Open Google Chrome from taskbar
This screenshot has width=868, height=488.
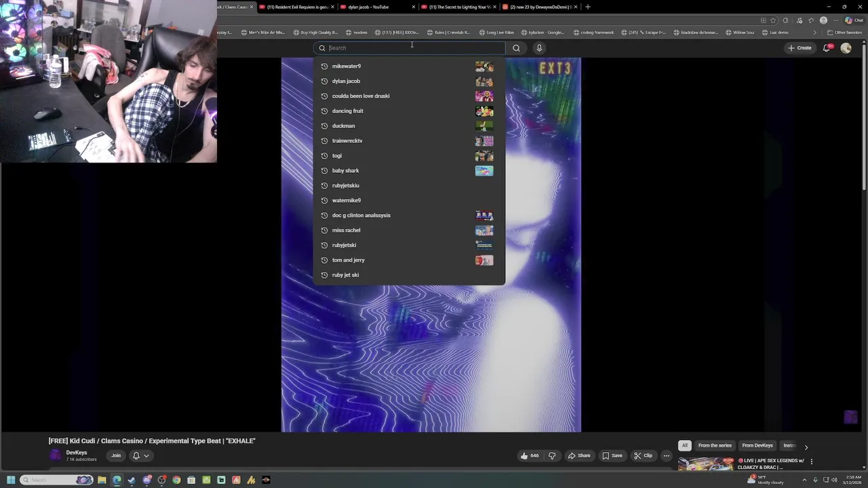coord(176,480)
